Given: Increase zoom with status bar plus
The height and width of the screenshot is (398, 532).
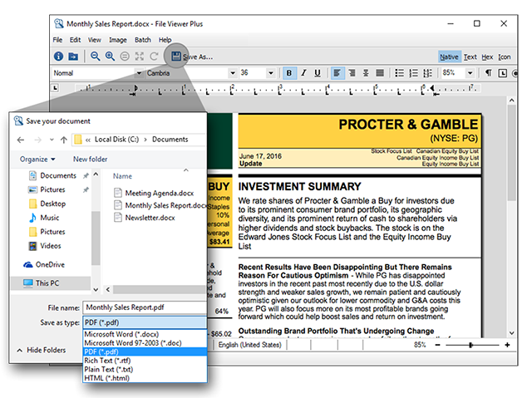Looking at the screenshot, I should [x=507, y=345].
